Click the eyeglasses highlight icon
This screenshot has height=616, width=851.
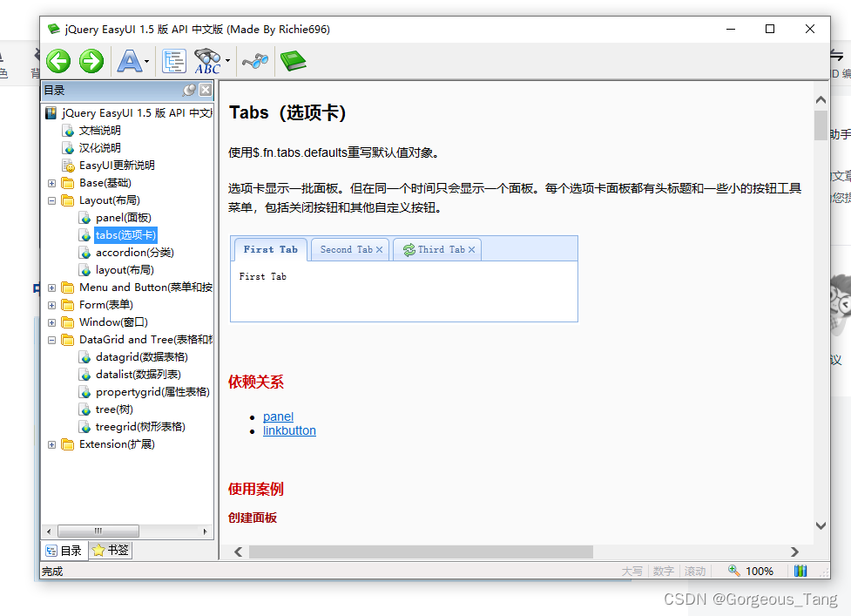pyautogui.click(x=254, y=61)
